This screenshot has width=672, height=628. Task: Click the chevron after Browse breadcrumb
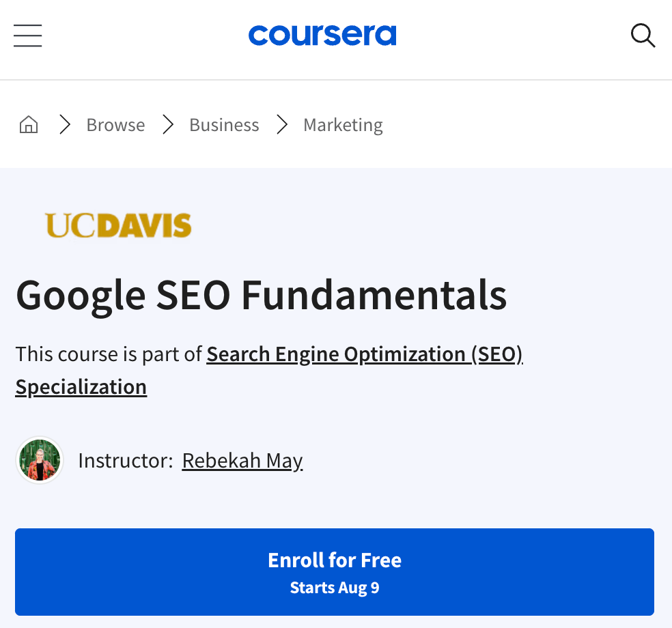point(167,124)
